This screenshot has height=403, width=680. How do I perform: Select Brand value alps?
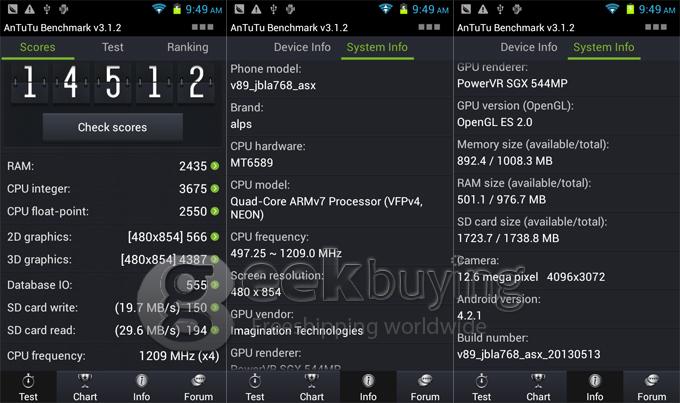tap(241, 124)
